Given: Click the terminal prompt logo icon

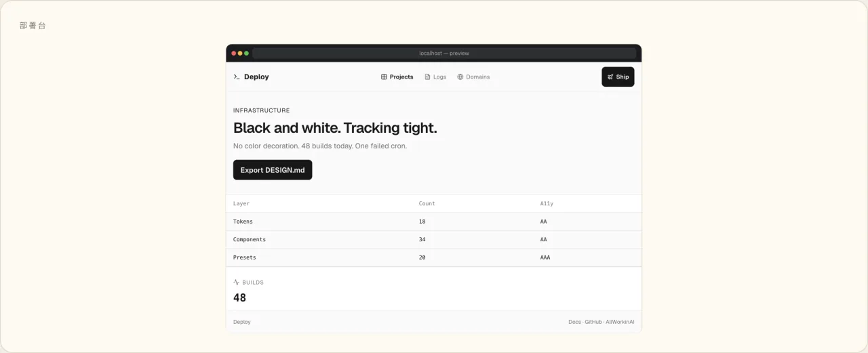Looking at the screenshot, I should (237, 77).
